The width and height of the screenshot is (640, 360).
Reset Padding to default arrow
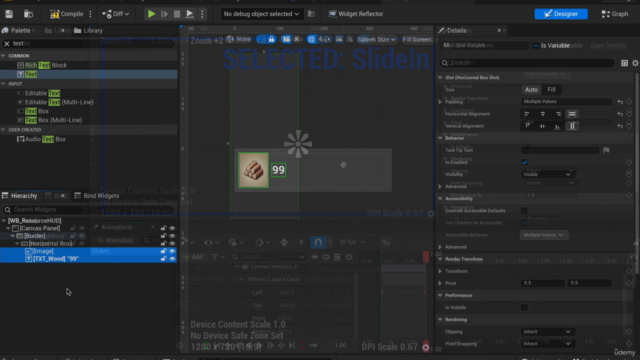point(620,102)
